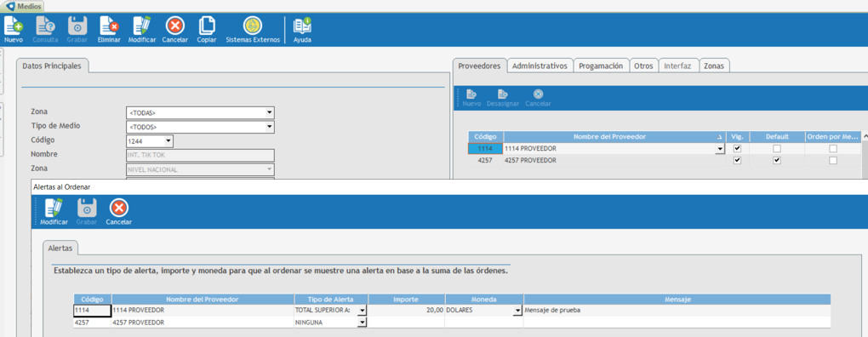Click the Default column header

[777, 136]
